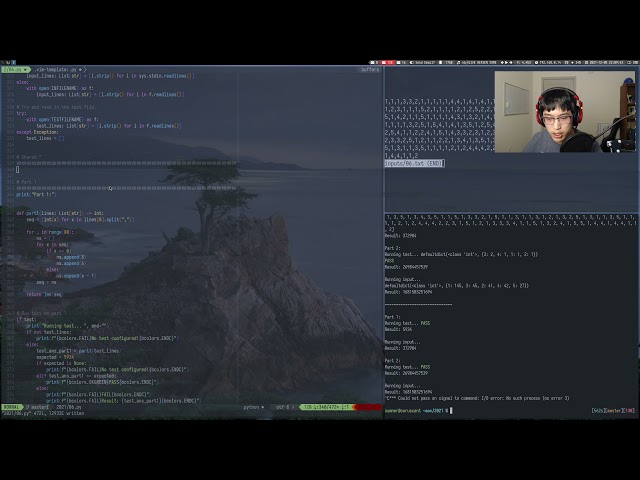The height and width of the screenshot is (480, 640).
Task: Click the 'inputs/06.txt (END)' pager status
Action: click(414, 163)
